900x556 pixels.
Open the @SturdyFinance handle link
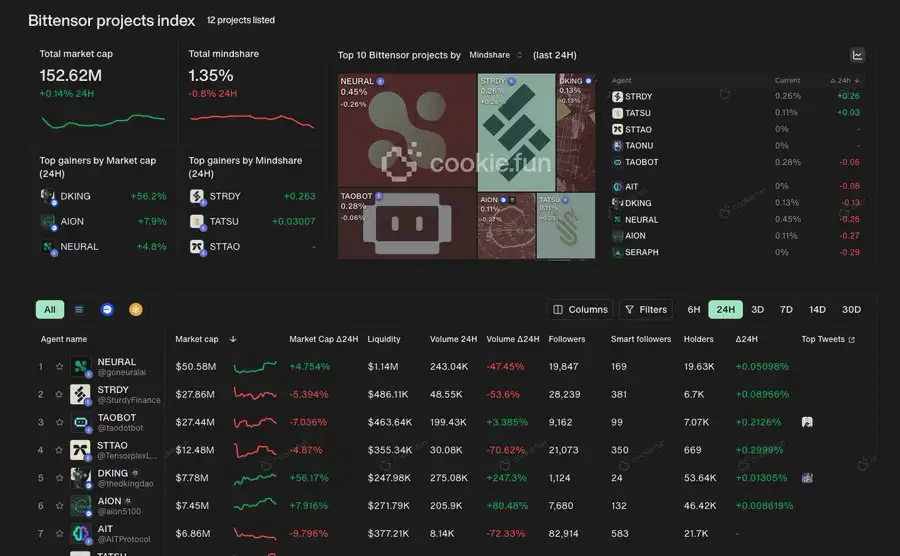(x=129, y=400)
